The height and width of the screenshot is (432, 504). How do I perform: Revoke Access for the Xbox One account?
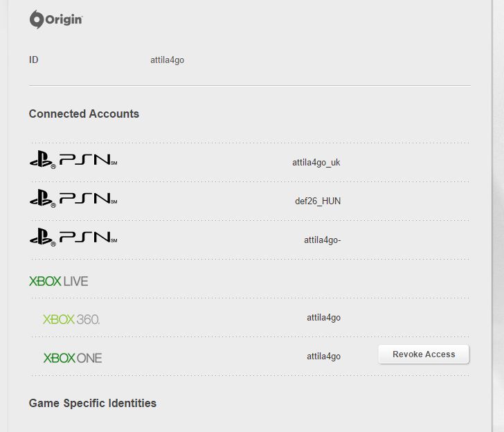(424, 354)
